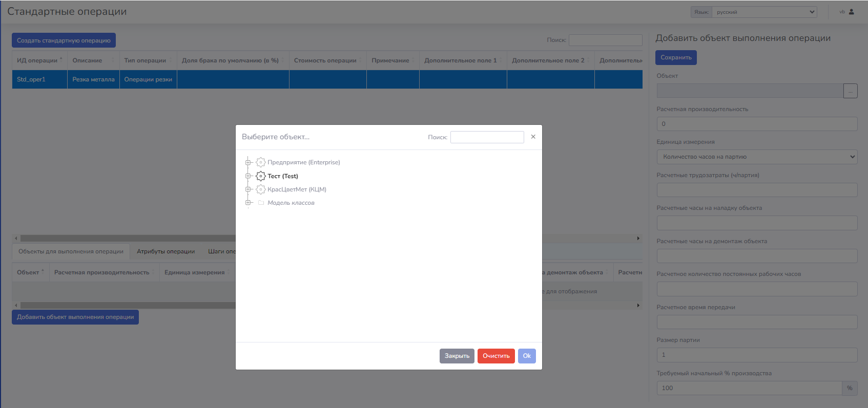Focus the Поиск field in the dialog
The image size is (868, 408).
coord(487,137)
